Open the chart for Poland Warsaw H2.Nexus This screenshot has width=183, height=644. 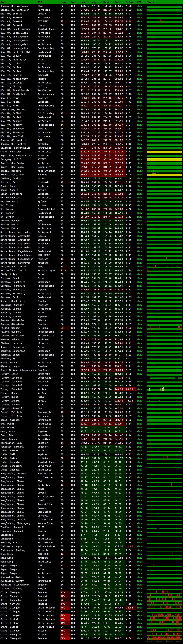click(x=164, y=328)
